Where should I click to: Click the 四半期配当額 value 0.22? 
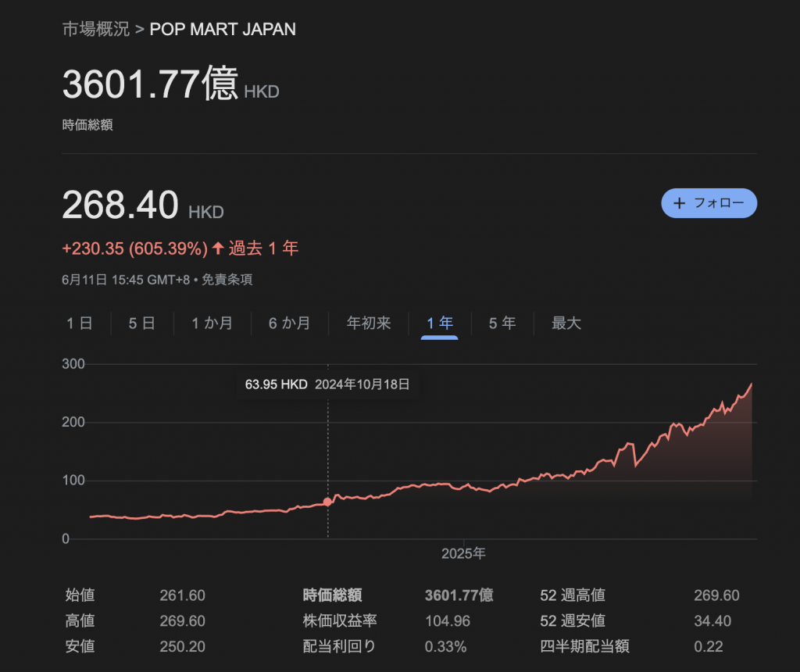[x=708, y=646]
